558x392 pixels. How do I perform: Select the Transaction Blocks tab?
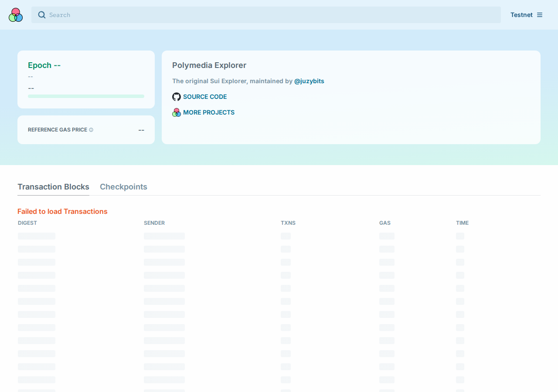(53, 187)
